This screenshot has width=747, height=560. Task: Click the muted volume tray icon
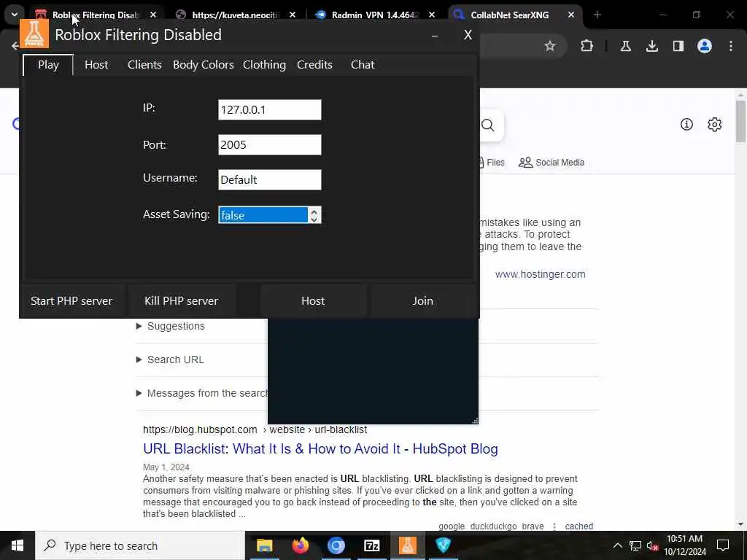[x=653, y=545]
